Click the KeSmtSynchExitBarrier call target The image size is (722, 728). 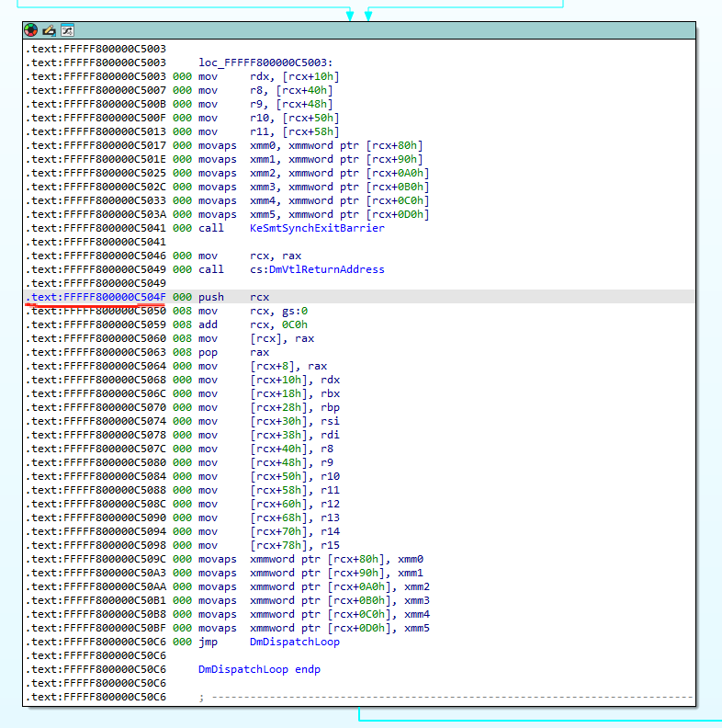pyautogui.click(x=317, y=228)
